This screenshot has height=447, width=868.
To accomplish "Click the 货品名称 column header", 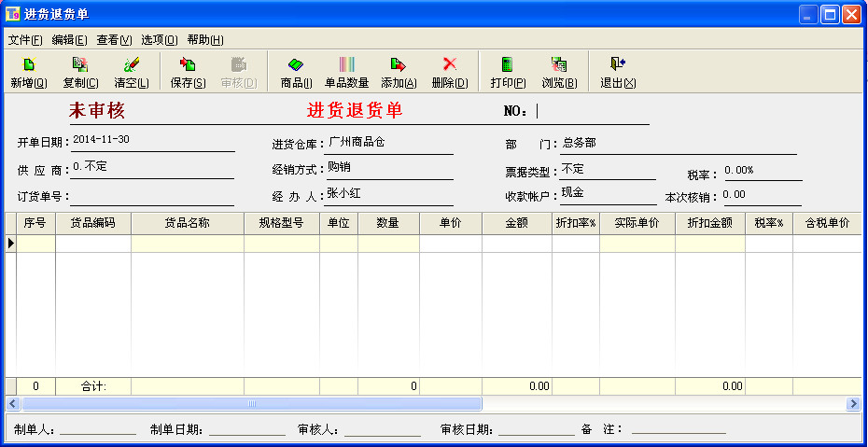I will click(x=188, y=224).
